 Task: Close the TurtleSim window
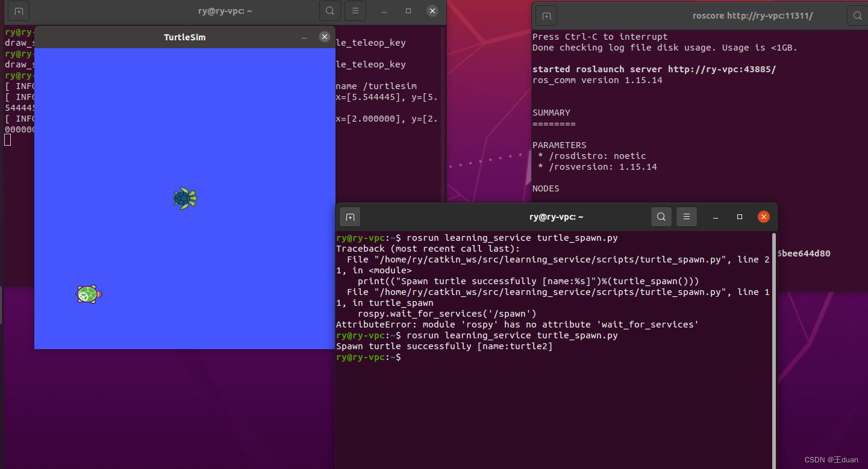point(325,37)
